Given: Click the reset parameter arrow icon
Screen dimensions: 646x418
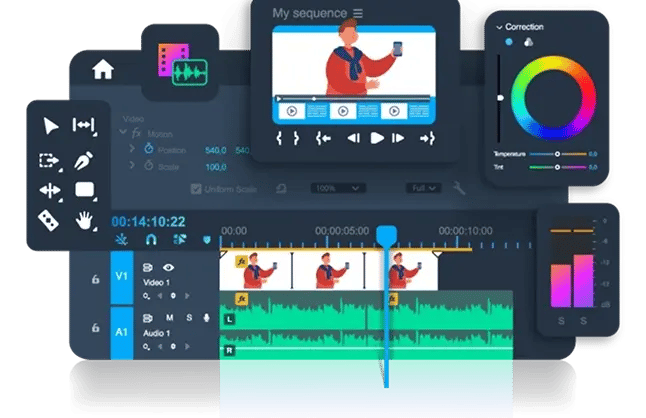Looking at the screenshot, I should pyautogui.click(x=281, y=189).
